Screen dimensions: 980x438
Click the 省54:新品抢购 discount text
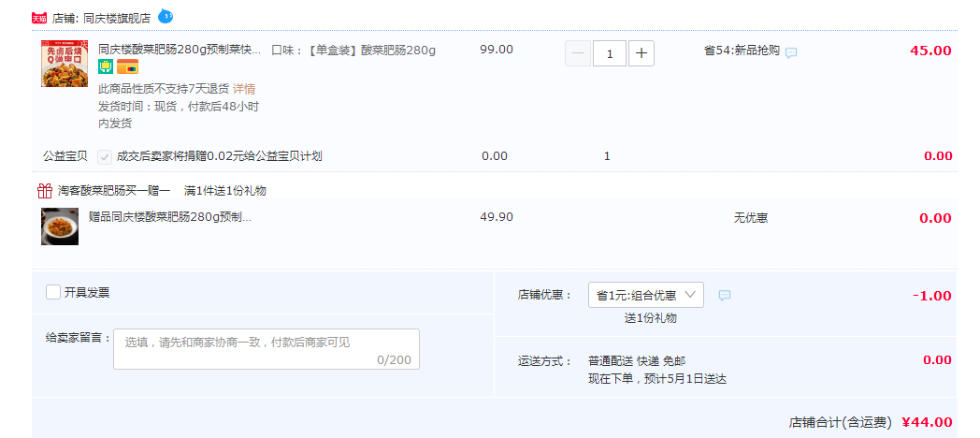(742, 51)
